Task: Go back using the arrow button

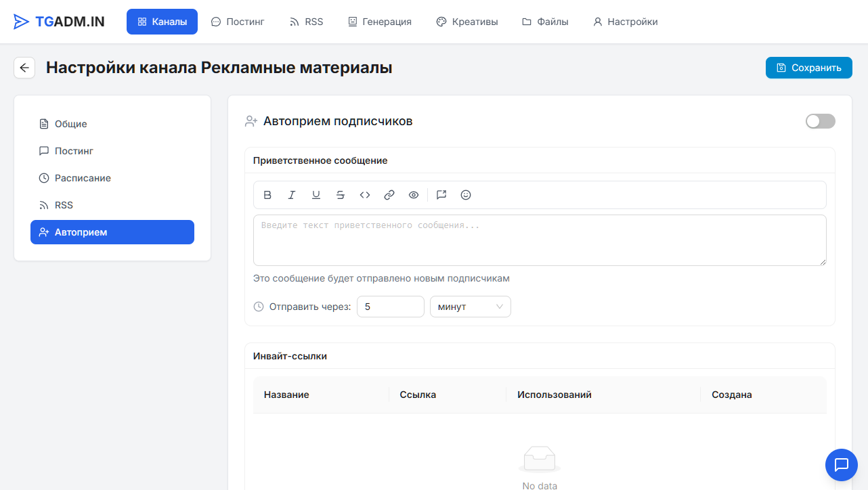Action: pos(24,68)
